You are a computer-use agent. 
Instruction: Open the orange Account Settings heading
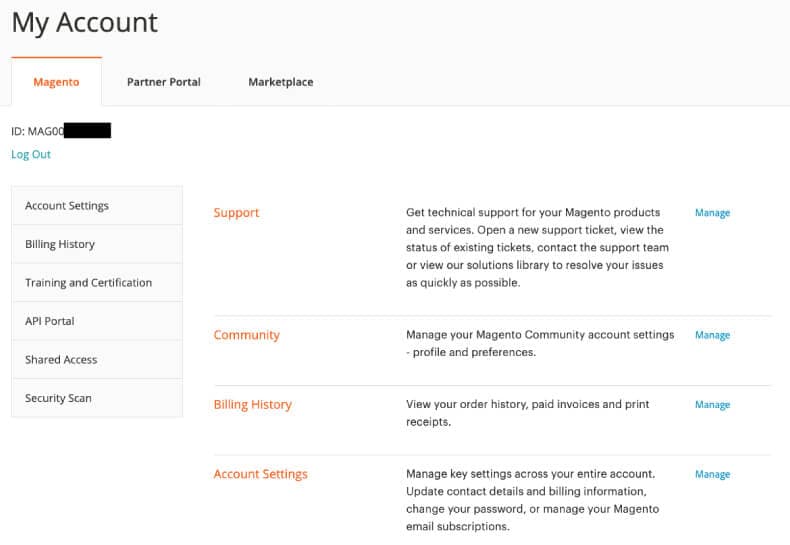pos(260,474)
